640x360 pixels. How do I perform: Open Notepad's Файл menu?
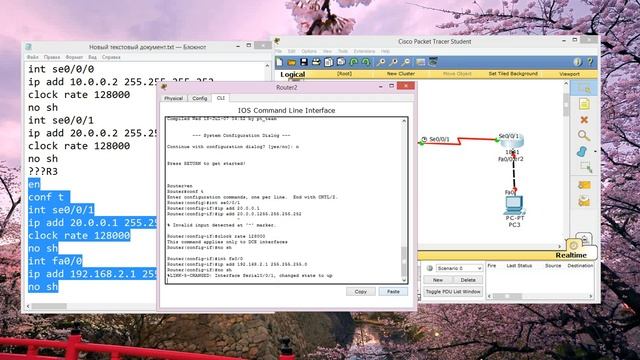[x=33, y=57]
